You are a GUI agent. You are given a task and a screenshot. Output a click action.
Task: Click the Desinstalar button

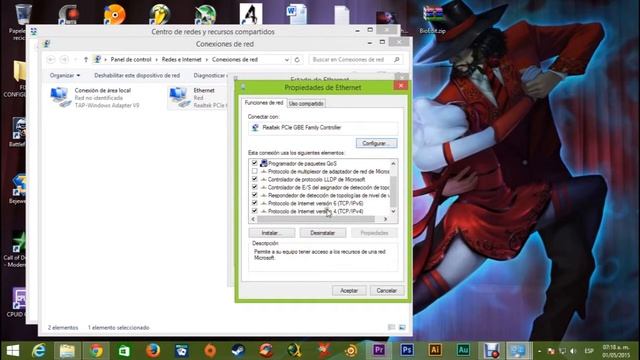point(323,233)
